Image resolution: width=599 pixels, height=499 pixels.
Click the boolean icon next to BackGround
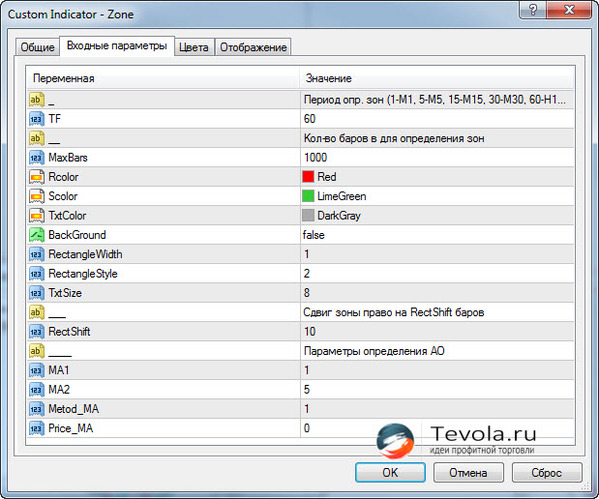coord(36,235)
